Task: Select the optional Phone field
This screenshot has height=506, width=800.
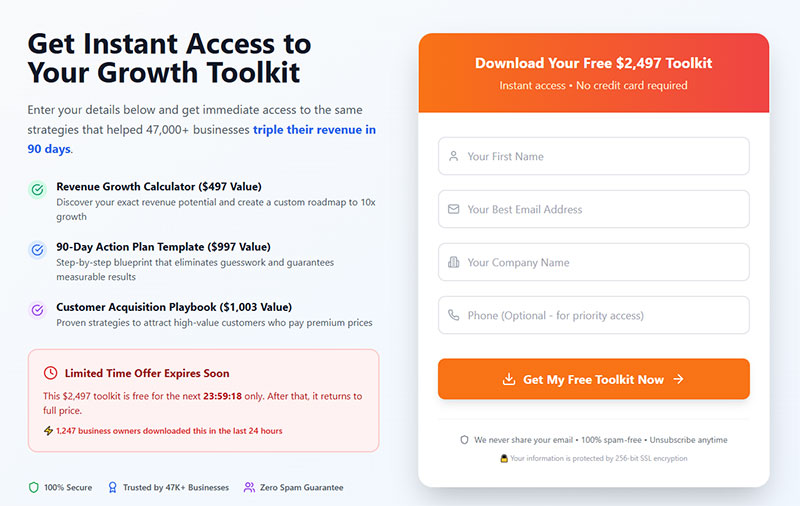Action: pyautogui.click(x=594, y=315)
